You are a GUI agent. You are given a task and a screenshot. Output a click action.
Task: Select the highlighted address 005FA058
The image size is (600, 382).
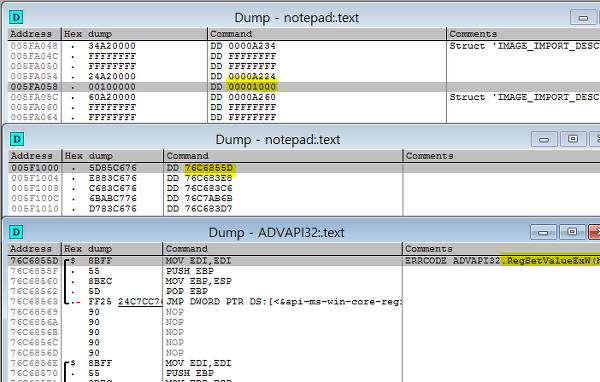34,87
